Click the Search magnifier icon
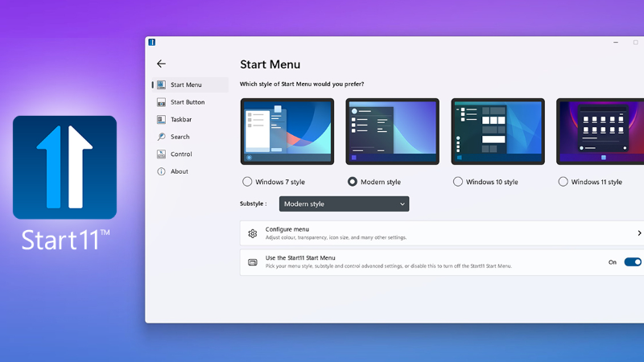The height and width of the screenshot is (362, 644). [161, 137]
